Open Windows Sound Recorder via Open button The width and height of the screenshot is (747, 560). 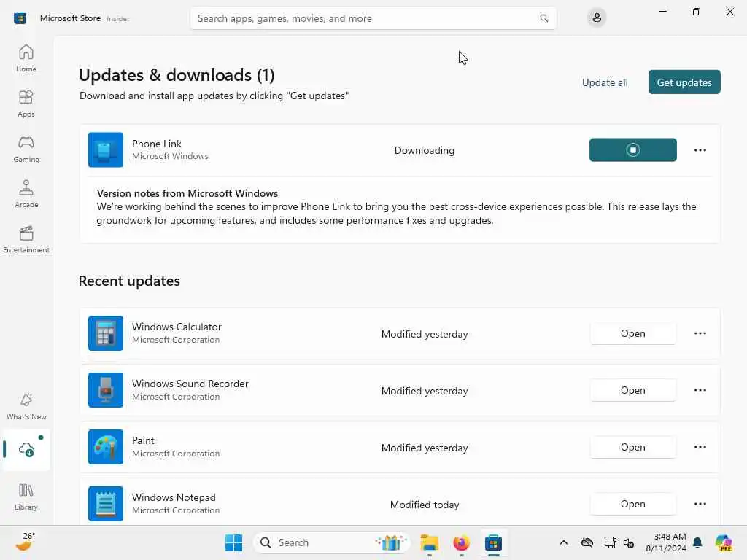pyautogui.click(x=632, y=390)
